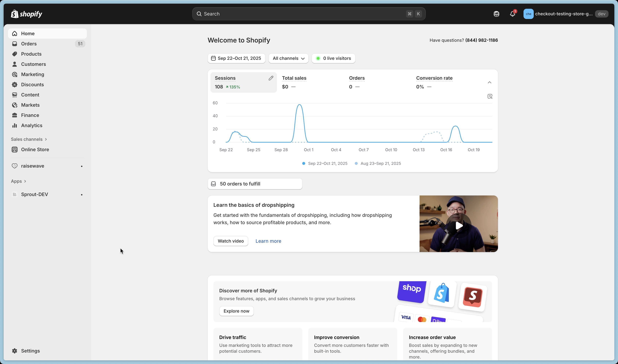The width and height of the screenshot is (618, 364).
Task: Play the dropshipping video thumbnail
Action: tap(459, 225)
